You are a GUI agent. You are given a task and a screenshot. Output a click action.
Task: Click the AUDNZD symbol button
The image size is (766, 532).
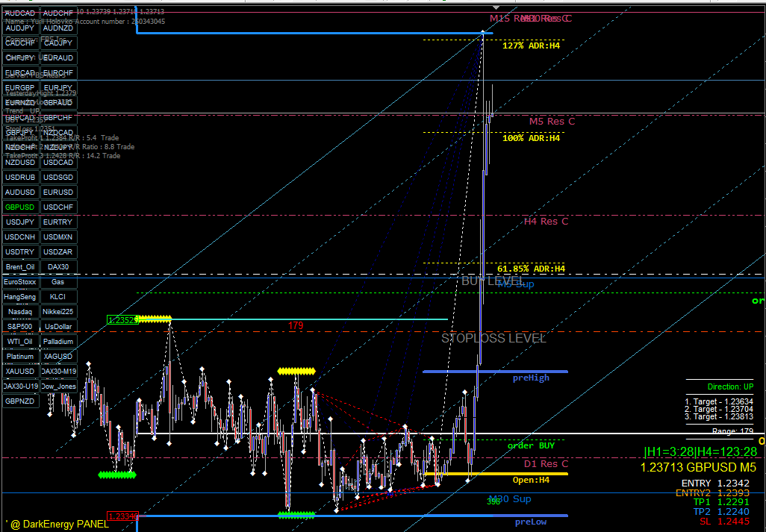point(59,28)
